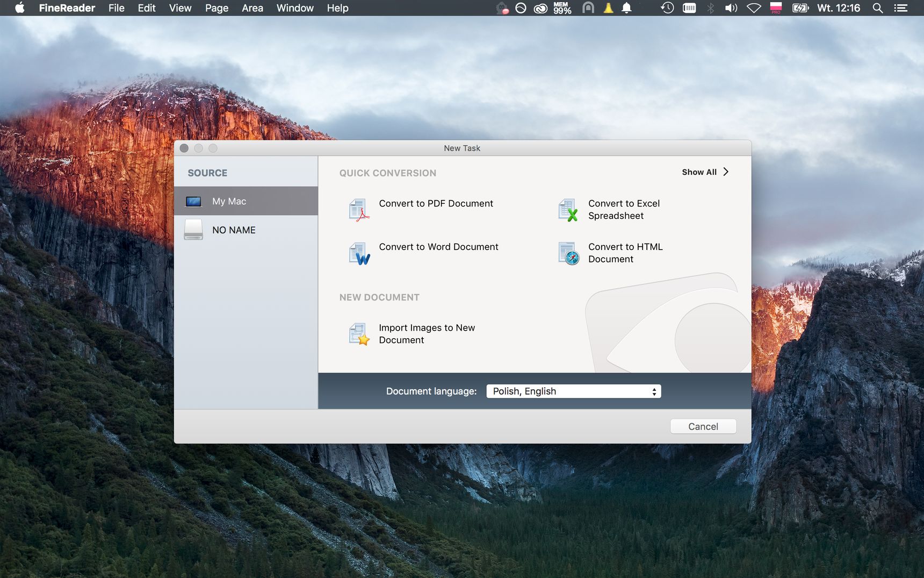Viewport: 924px width, 578px height.
Task: Click the Convert to PDF Document icon
Action: click(x=359, y=210)
